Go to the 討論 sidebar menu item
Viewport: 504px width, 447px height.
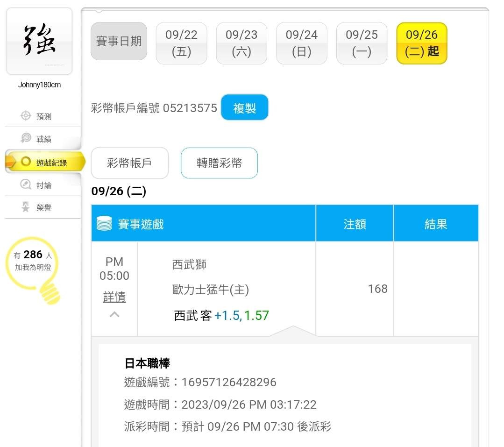43,185
